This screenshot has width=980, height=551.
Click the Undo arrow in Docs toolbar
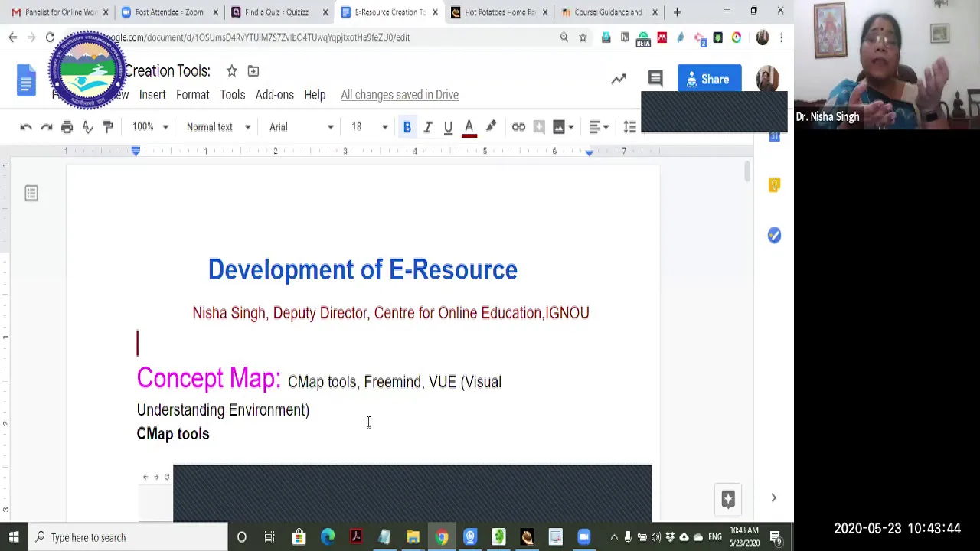26,127
